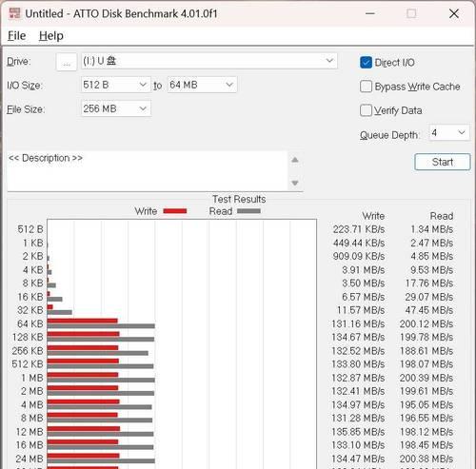Start the benchmark with Start button
The height and width of the screenshot is (469, 476).
coord(443,162)
